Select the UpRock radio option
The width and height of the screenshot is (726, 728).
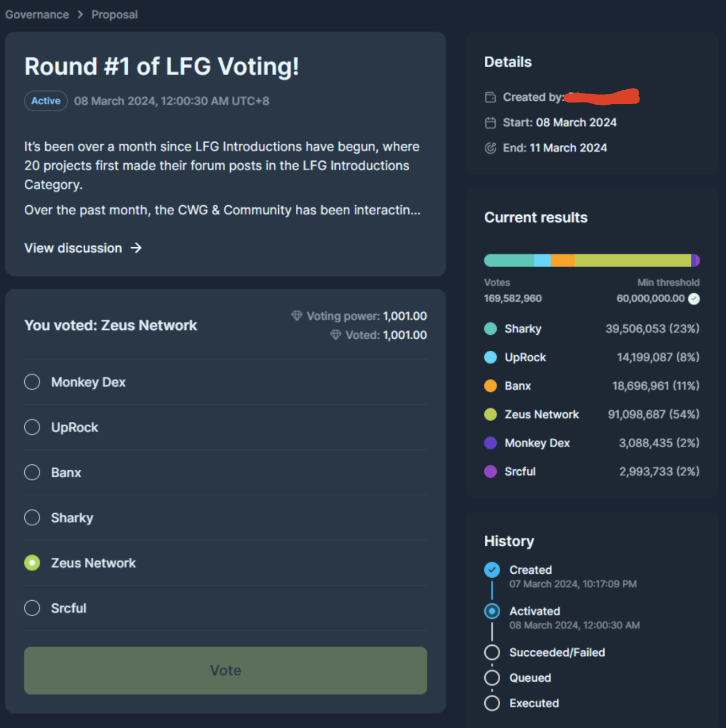[x=32, y=427]
